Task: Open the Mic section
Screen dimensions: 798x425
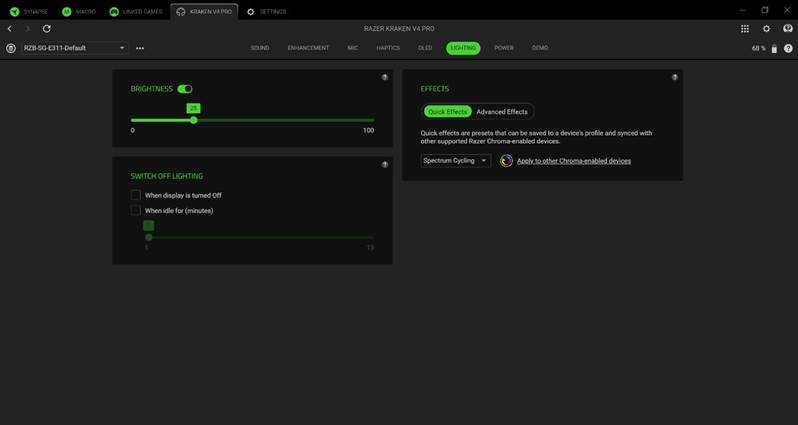Action: [353, 48]
